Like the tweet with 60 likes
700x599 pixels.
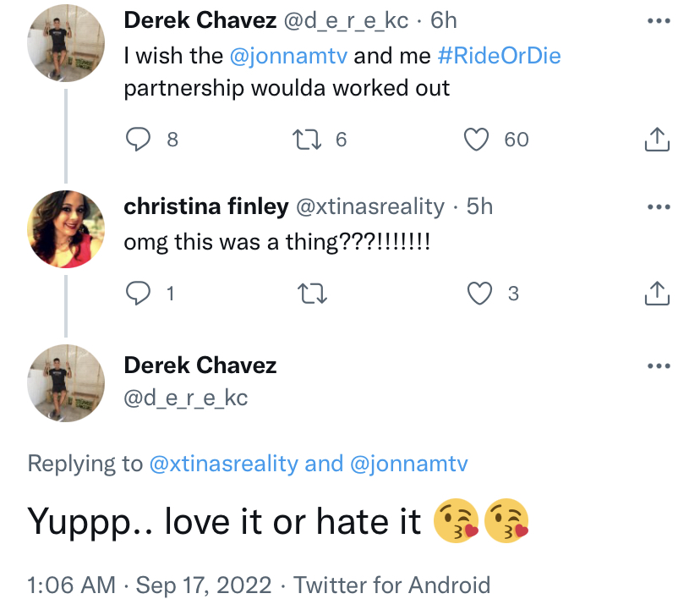(x=476, y=140)
